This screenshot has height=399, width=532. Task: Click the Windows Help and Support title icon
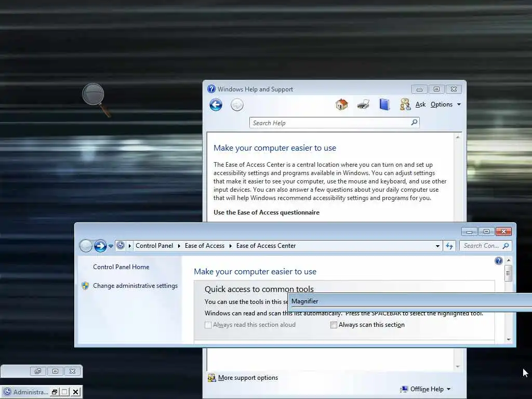211,89
